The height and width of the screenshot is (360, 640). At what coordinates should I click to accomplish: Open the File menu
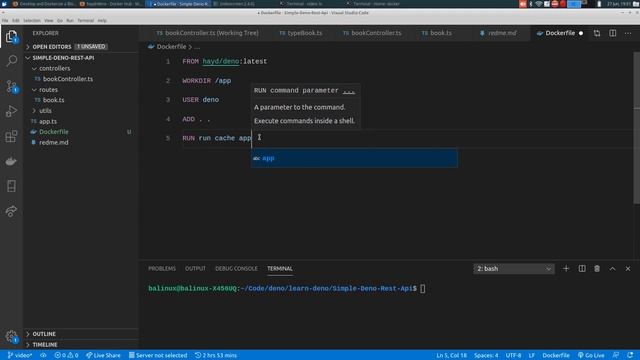[x=5, y=20]
